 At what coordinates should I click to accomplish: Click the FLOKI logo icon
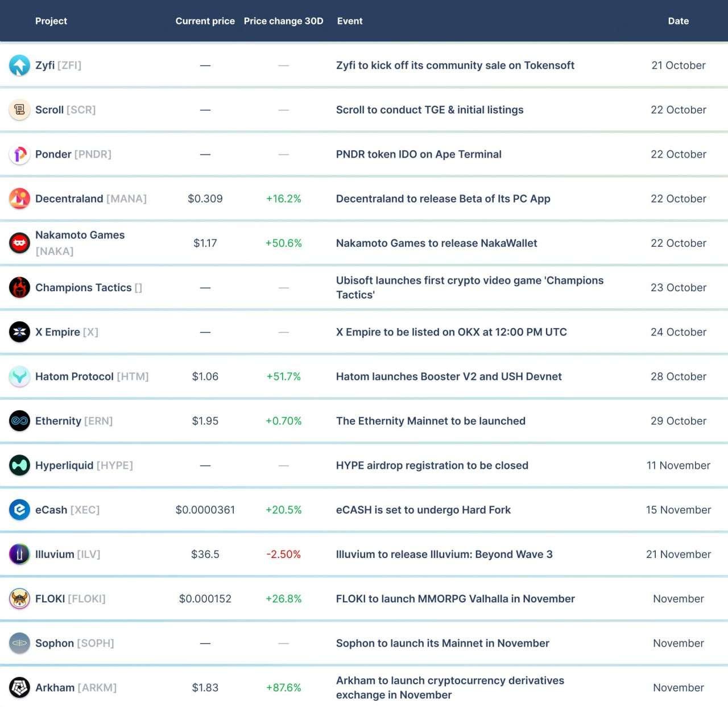pos(19,599)
